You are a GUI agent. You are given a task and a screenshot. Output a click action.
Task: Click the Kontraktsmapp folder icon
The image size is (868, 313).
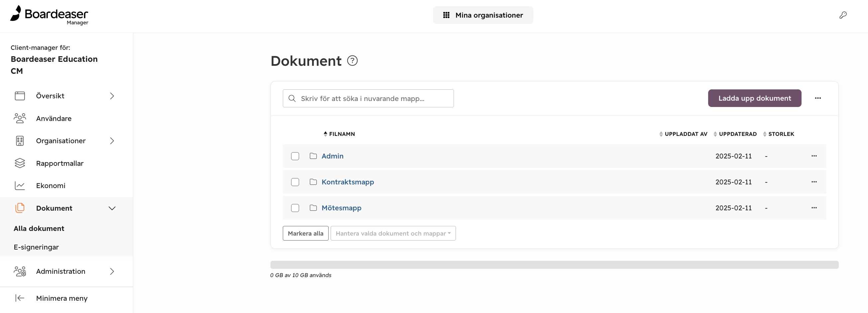click(313, 182)
